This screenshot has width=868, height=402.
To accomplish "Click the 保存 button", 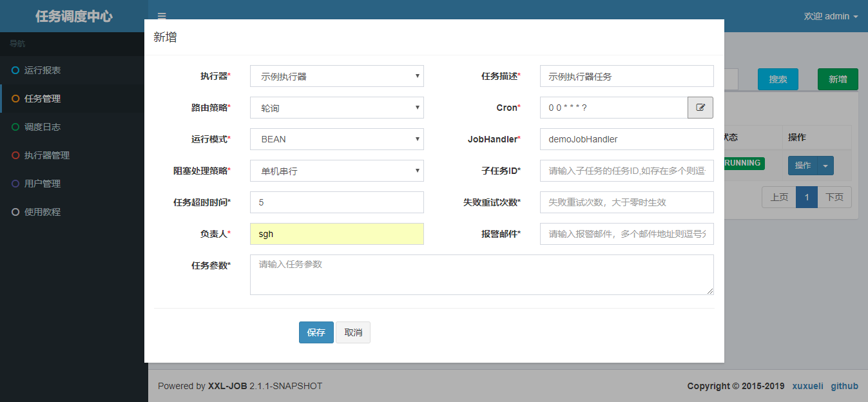I will click(x=316, y=332).
